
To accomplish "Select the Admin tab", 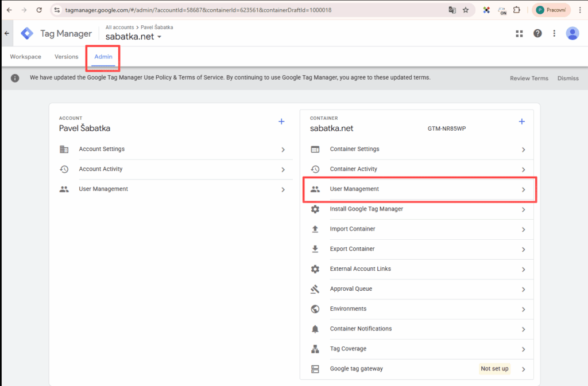I will click(103, 57).
